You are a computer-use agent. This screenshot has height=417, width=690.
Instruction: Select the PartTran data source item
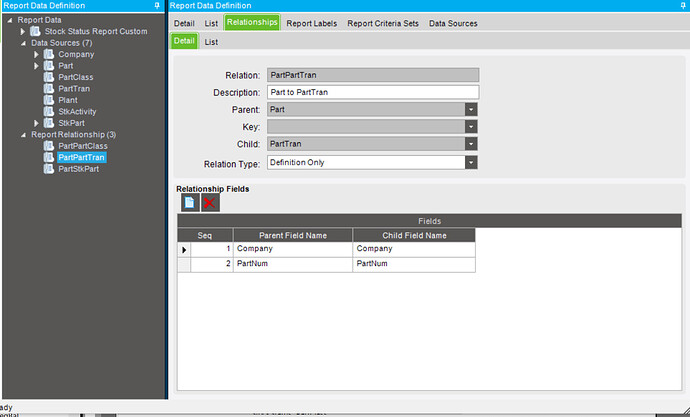point(74,88)
